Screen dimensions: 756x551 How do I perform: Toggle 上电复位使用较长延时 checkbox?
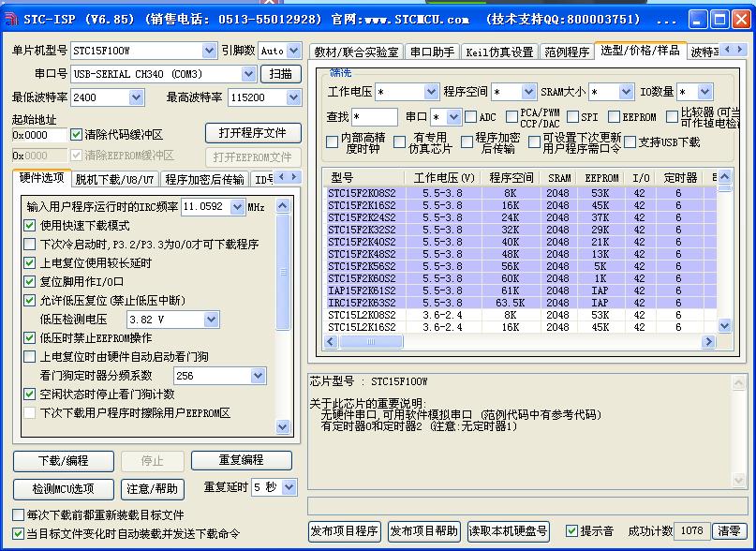click(29, 263)
